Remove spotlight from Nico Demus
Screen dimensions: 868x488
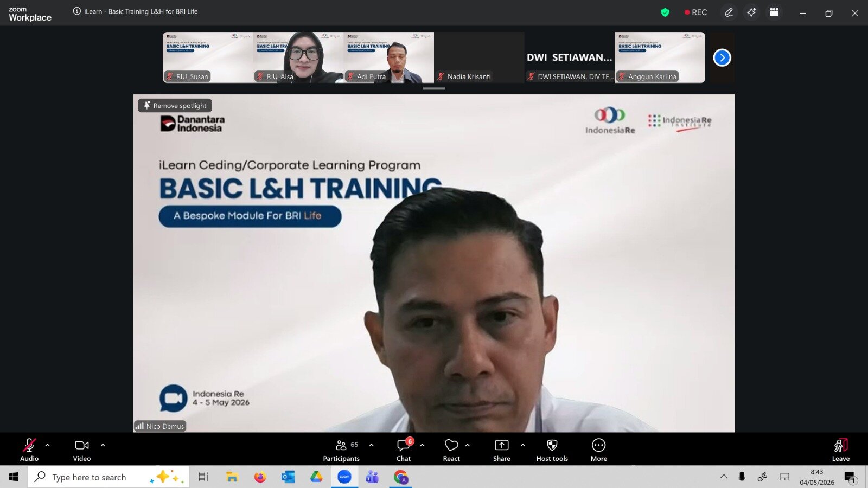click(175, 105)
